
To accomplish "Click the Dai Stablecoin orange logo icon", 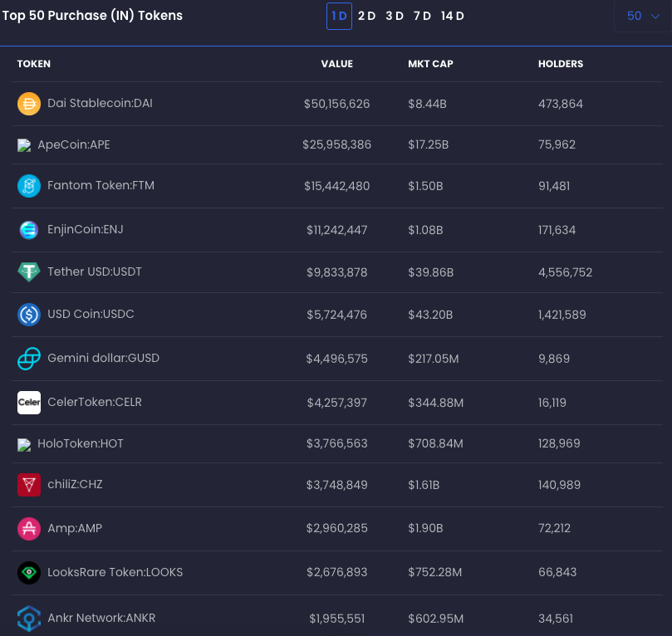I will [x=29, y=104].
